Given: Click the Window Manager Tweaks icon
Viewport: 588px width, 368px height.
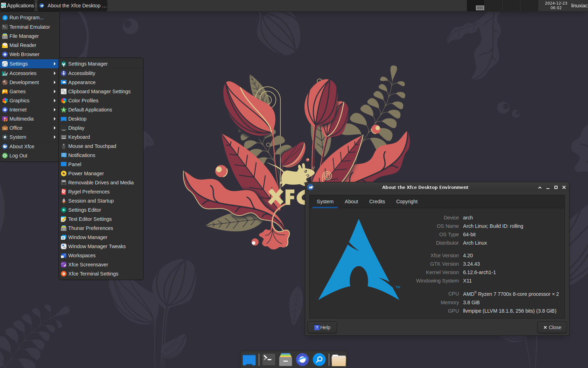Looking at the screenshot, I should point(64,246).
